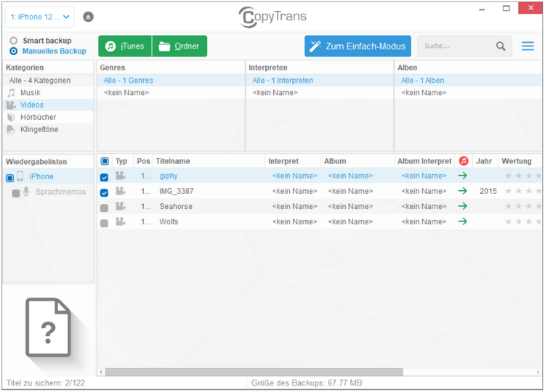This screenshot has width=545, height=392.
Task: Click the horizontal scrollbar thumb
Action: click(x=254, y=372)
